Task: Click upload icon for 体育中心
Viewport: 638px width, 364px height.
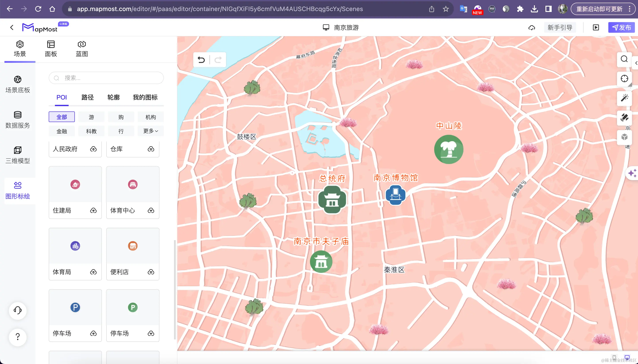Action: [x=151, y=211]
